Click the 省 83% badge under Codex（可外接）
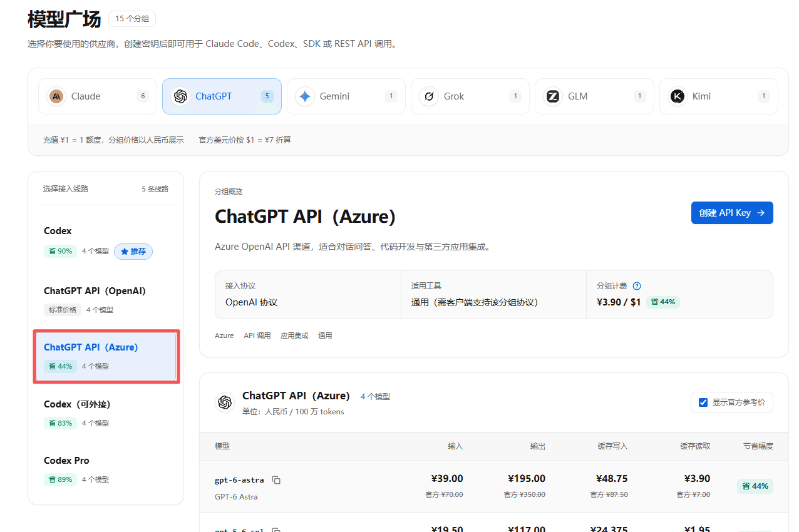 click(60, 423)
